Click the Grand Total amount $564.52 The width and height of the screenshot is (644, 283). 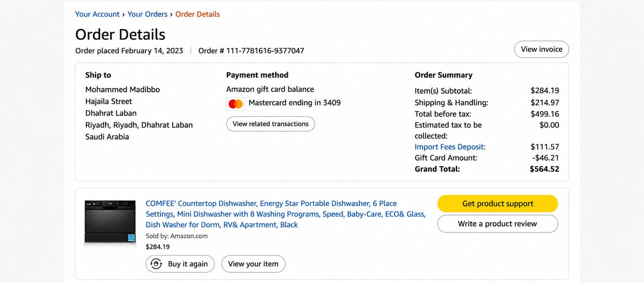coord(544,169)
